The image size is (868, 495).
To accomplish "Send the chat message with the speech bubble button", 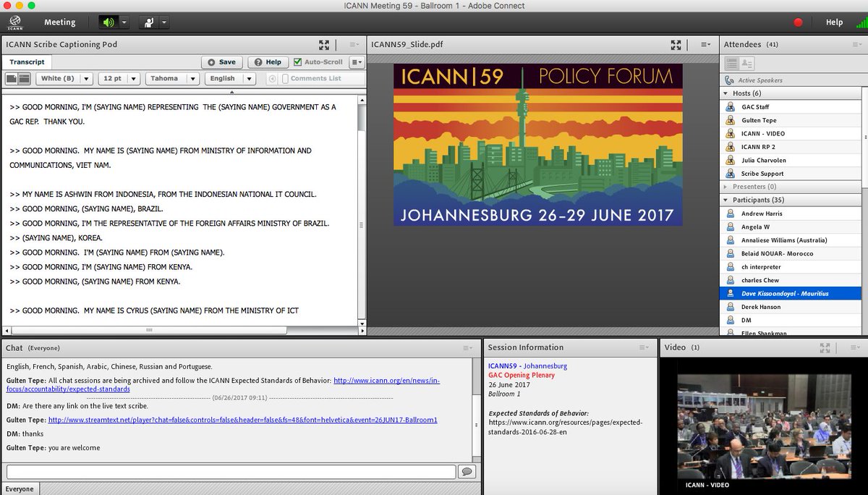I will [467, 472].
